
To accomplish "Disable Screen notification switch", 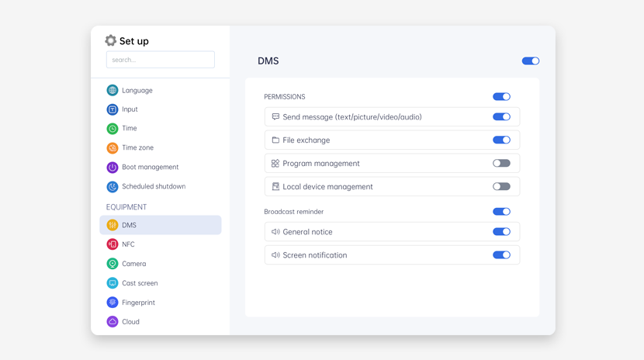I will coord(501,255).
